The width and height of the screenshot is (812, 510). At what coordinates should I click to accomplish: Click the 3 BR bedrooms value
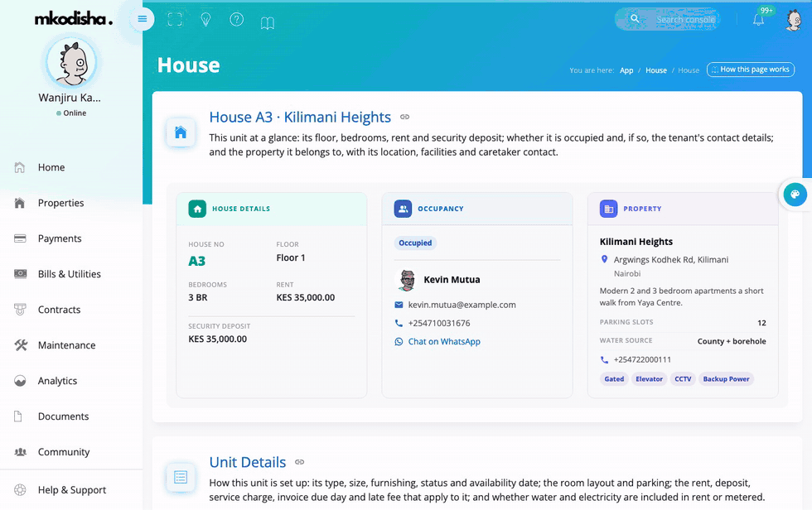pos(198,297)
